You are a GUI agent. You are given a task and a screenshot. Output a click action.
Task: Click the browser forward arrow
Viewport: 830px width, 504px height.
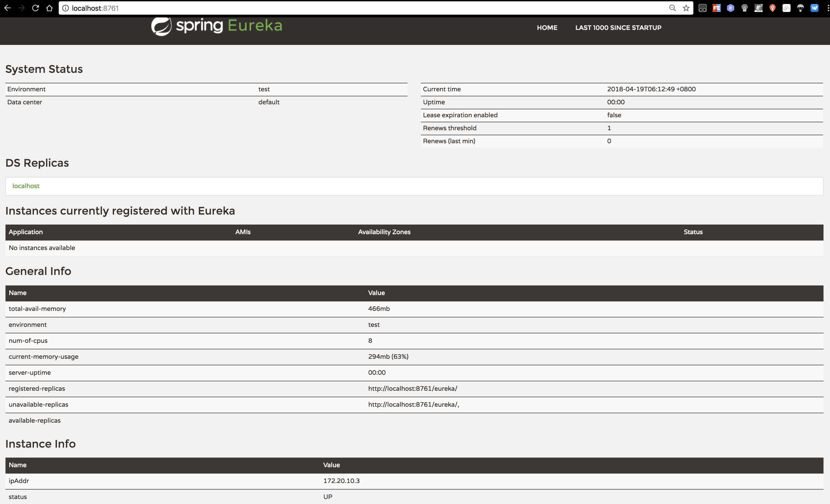(21, 8)
